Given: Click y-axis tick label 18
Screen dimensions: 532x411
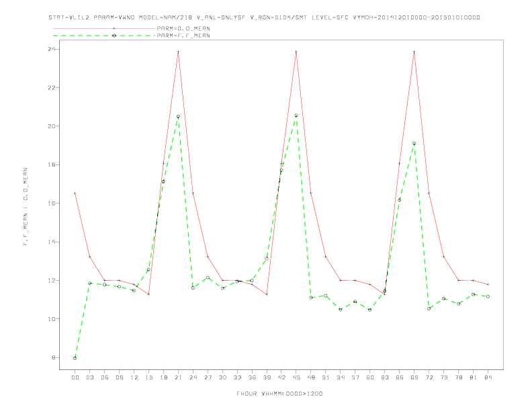Looking at the screenshot, I should pyautogui.click(x=52, y=165).
